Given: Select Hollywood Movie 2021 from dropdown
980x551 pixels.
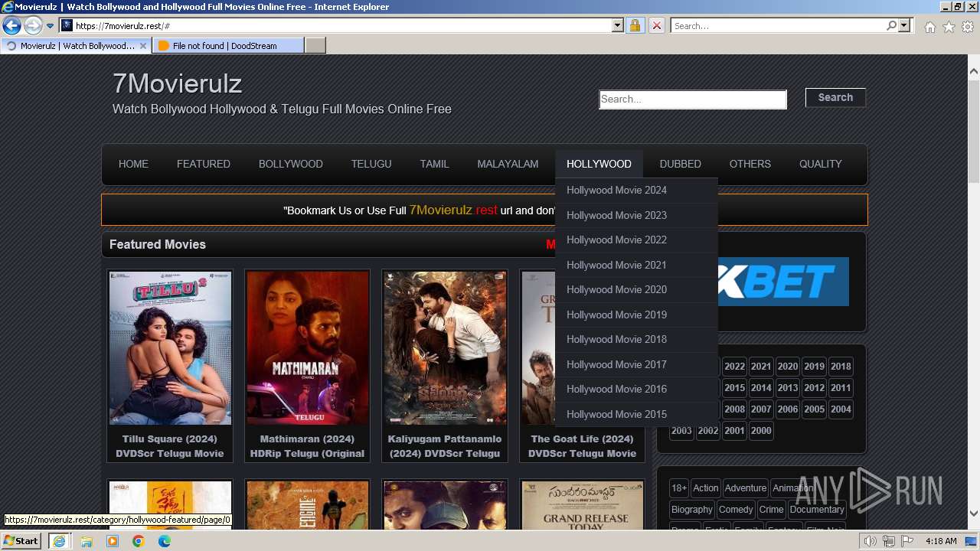Looking at the screenshot, I should pyautogui.click(x=636, y=265).
